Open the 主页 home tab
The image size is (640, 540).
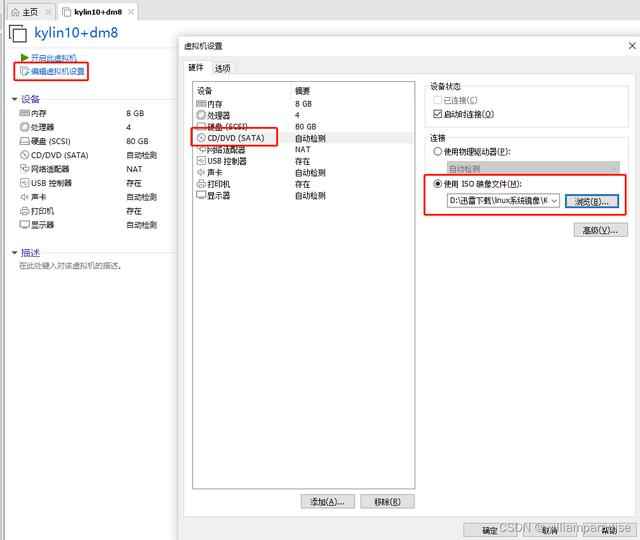(x=30, y=12)
